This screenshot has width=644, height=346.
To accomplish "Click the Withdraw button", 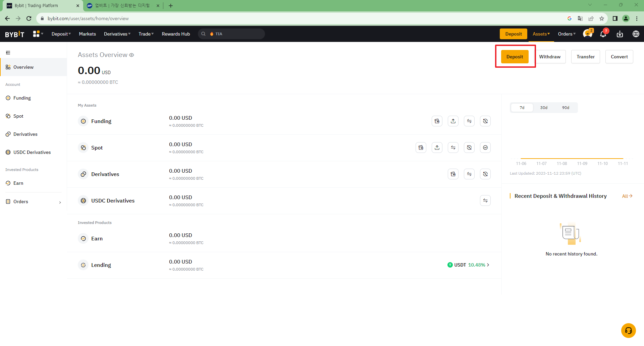I will pos(550,57).
